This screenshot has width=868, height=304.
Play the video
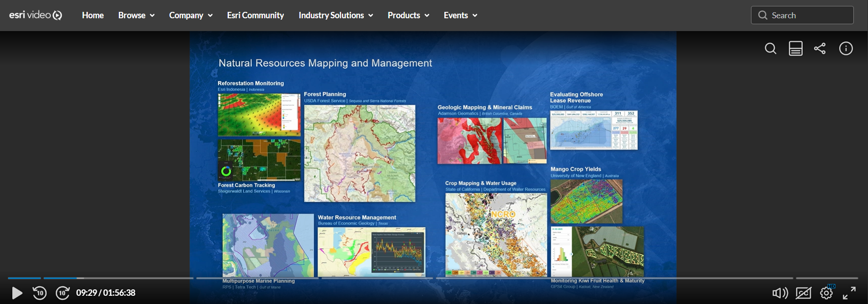(x=17, y=293)
